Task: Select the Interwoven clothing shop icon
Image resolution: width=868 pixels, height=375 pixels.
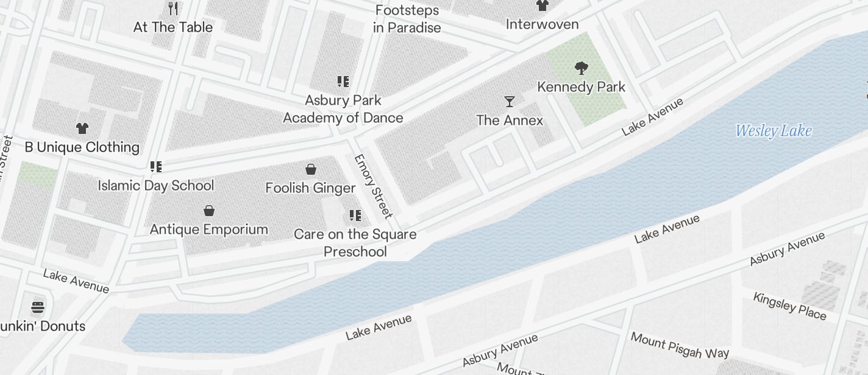Action: [x=542, y=5]
